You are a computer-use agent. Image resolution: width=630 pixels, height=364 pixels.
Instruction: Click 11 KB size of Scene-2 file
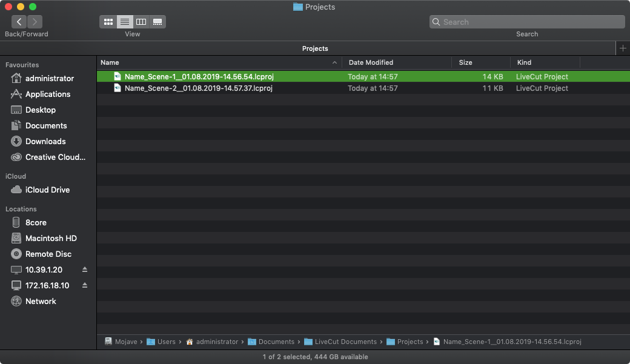pos(492,88)
